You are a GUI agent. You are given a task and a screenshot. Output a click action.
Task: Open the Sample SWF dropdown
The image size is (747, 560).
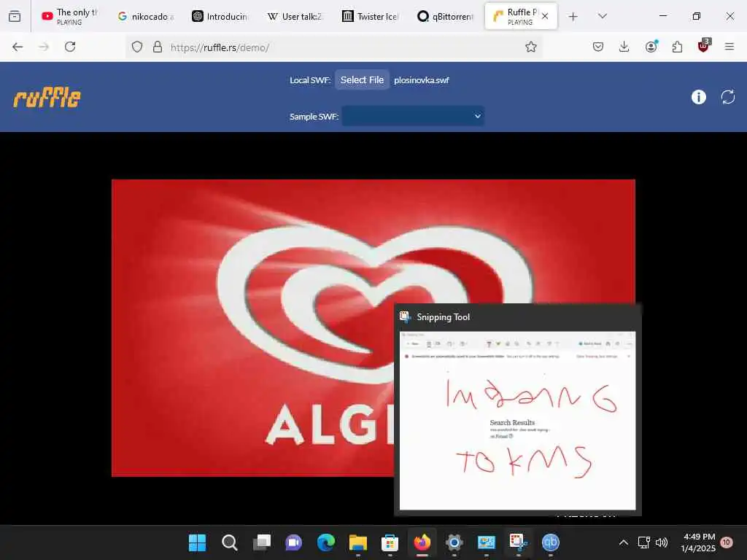(x=413, y=116)
